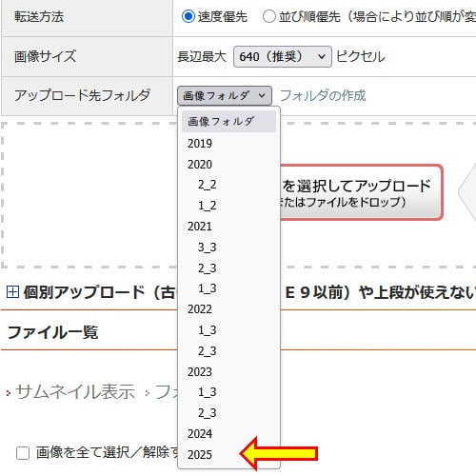Image resolution: width=476 pixels, height=476 pixels.
Task: Check the 画像を全て選択／解除 checkbox
Action: (23, 453)
